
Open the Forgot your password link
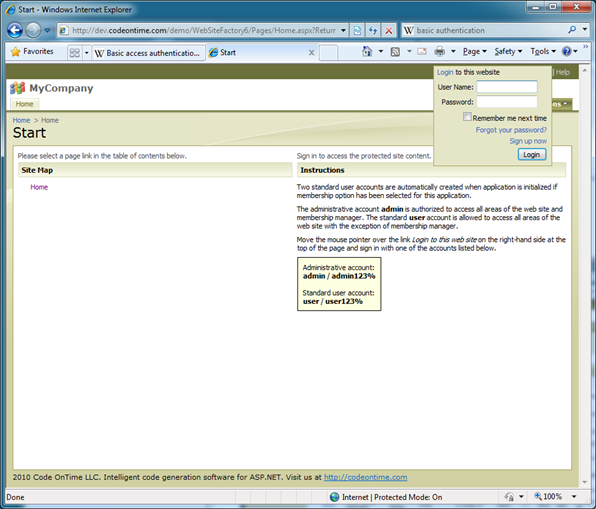click(x=511, y=130)
